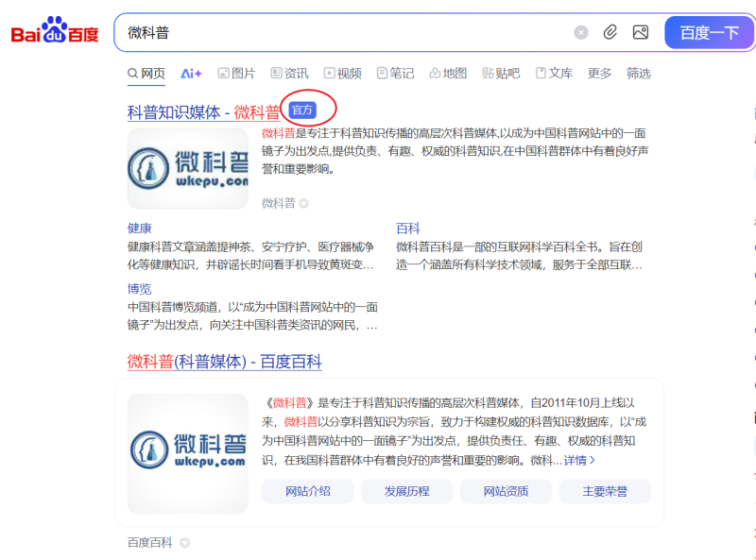Screen dimensions: 756x560
Task: Open the 博览 sublink
Action: click(x=139, y=289)
